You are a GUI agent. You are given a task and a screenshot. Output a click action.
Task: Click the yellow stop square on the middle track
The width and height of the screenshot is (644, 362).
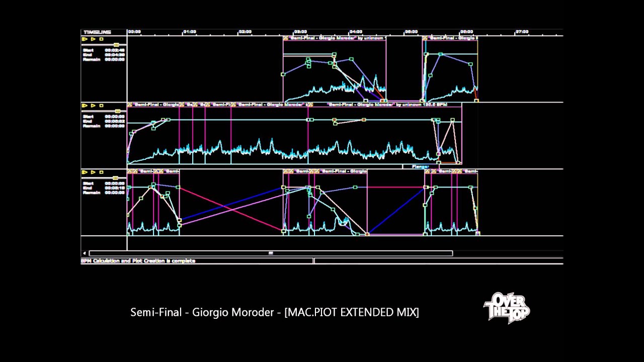click(101, 106)
